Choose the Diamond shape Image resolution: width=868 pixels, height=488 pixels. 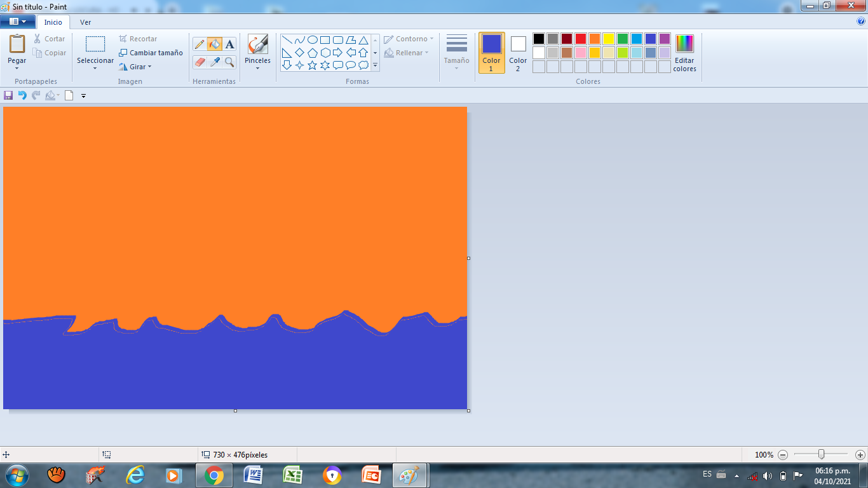[x=300, y=52]
